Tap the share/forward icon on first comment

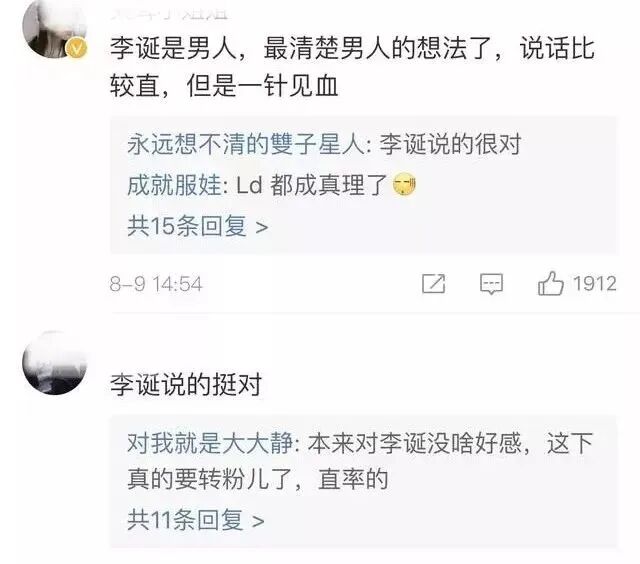pos(433,283)
